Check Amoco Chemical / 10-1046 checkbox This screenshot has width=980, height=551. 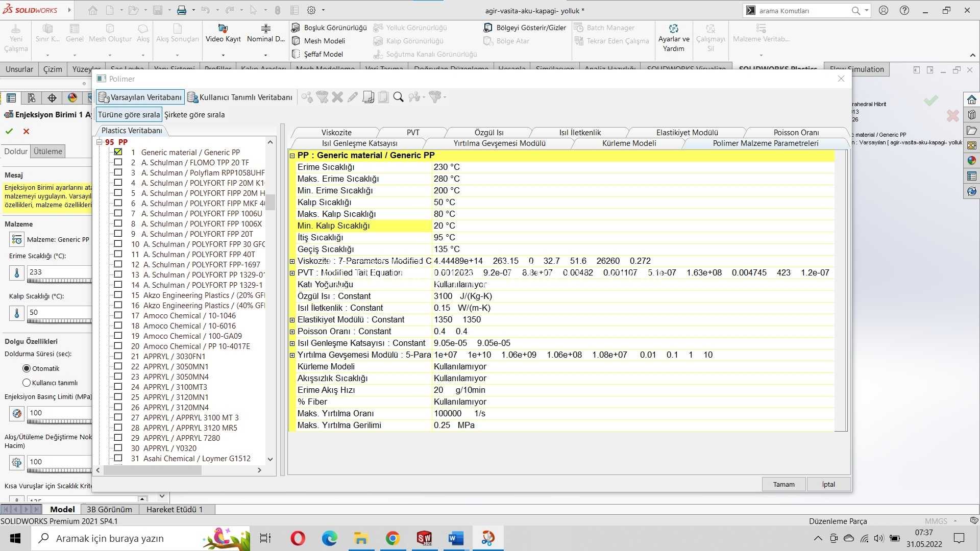click(118, 315)
